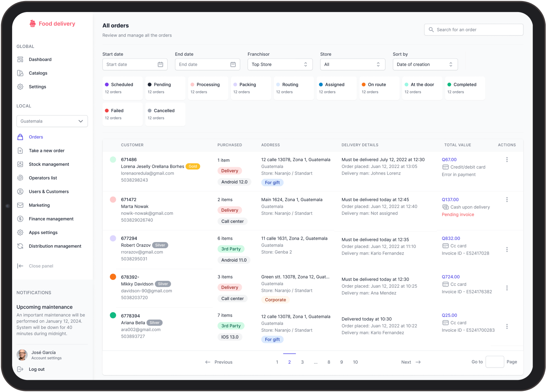The image size is (546, 392).
Task: Click the Finance management dollar icon
Action: [20, 219]
